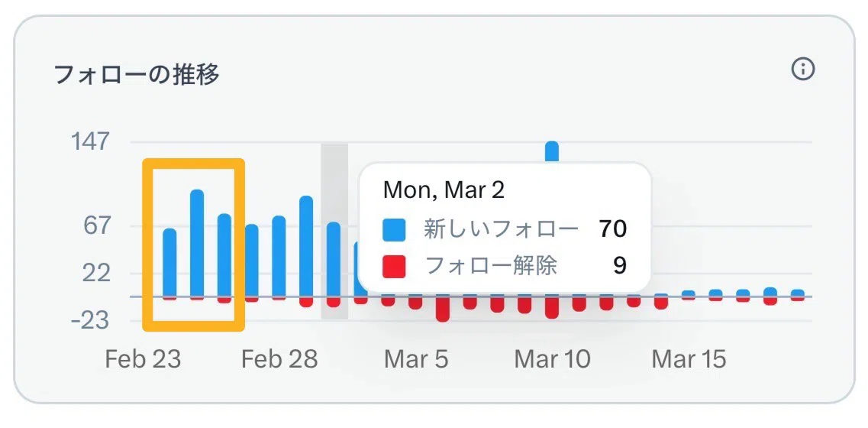Click the 67 y-axis value
868x428 pixels.
[x=98, y=226]
